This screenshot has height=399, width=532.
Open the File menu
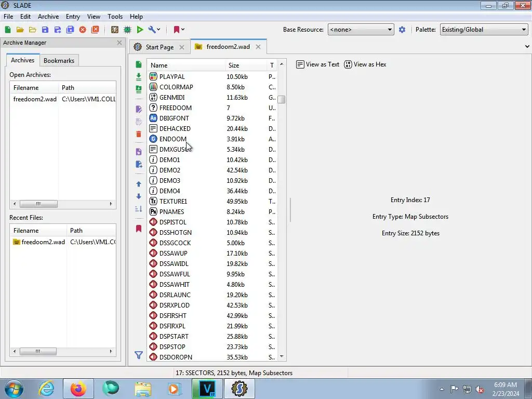pos(8,16)
